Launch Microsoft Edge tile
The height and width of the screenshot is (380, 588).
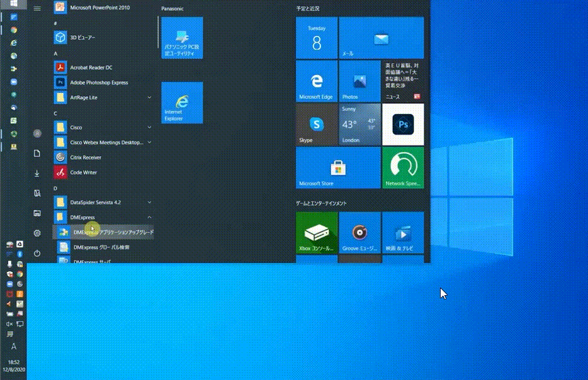317,81
